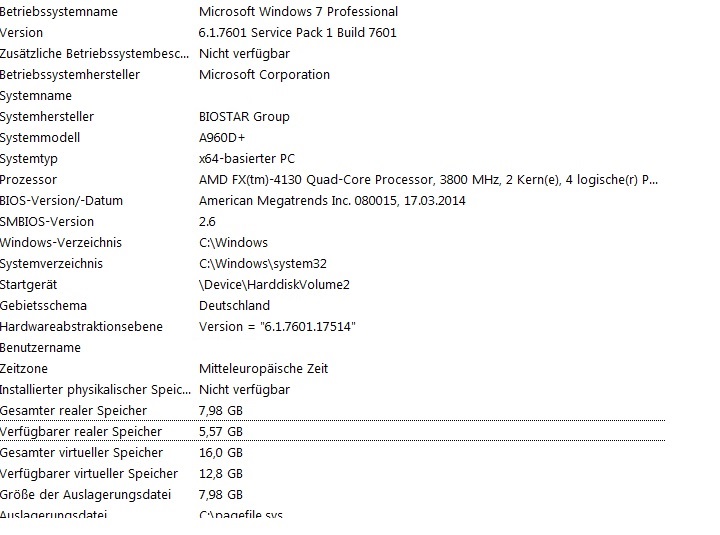Select the Systemmodell row label
The width and height of the screenshot is (720, 535).
click(x=40, y=138)
